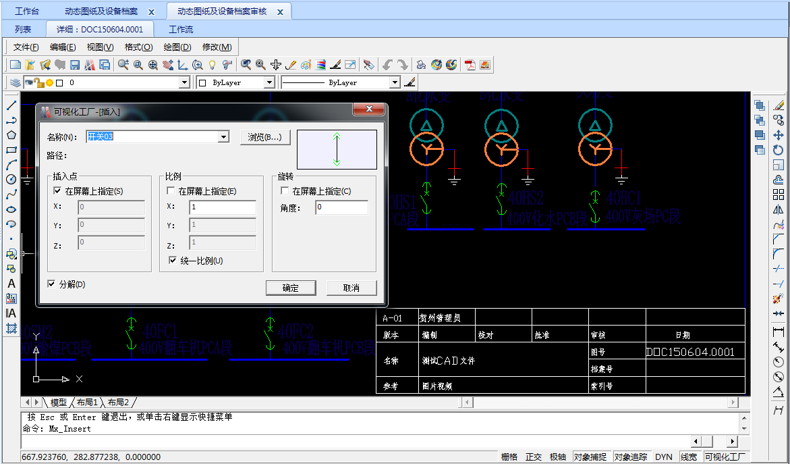This screenshot has width=790, height=464.
Task: Toggle 在屏幕上指定(S) insertion point checkbox
Action: coord(57,191)
